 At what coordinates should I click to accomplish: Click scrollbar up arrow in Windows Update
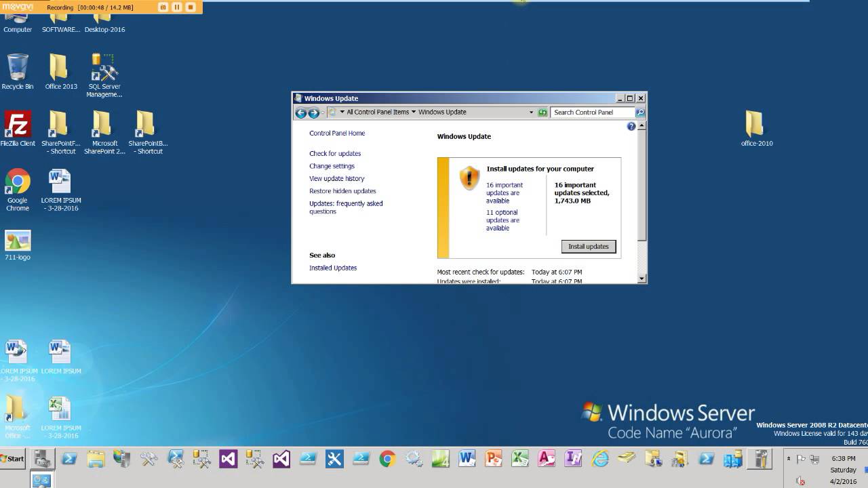click(x=642, y=126)
